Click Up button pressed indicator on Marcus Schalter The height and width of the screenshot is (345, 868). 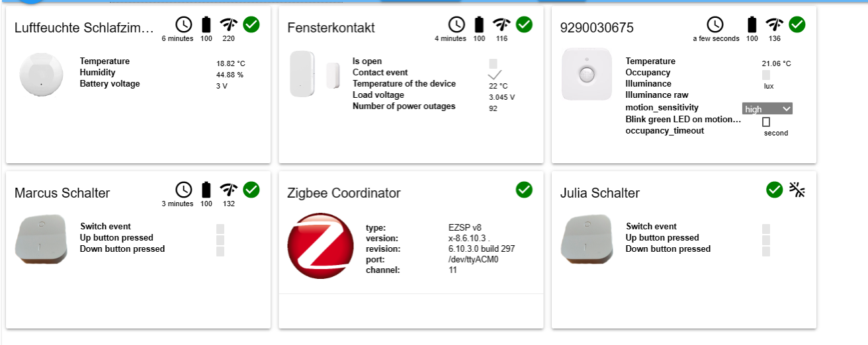click(x=220, y=240)
